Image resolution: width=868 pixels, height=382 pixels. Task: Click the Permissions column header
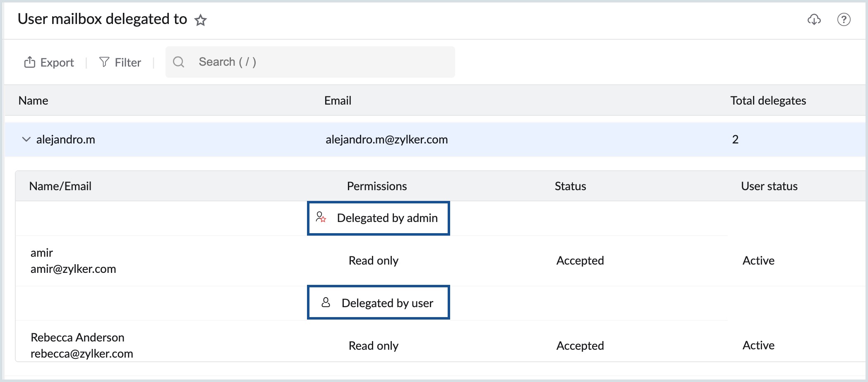point(376,186)
